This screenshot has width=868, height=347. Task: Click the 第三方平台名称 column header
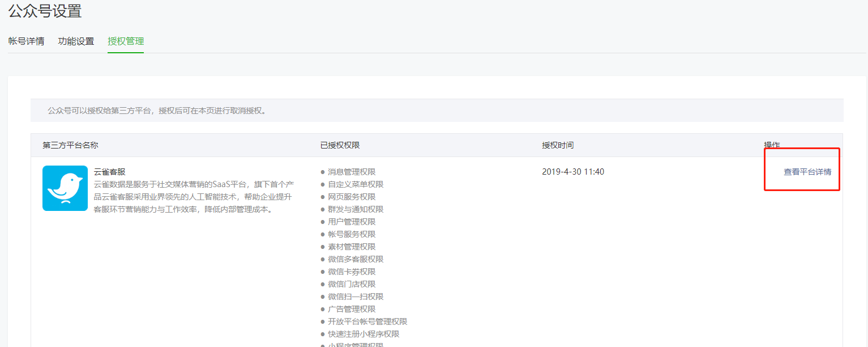tap(70, 145)
